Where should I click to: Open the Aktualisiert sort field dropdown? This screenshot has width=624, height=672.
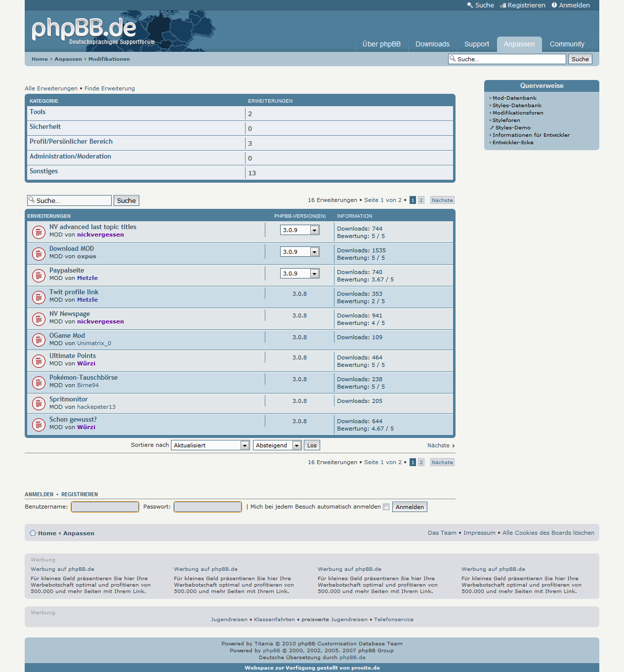210,445
